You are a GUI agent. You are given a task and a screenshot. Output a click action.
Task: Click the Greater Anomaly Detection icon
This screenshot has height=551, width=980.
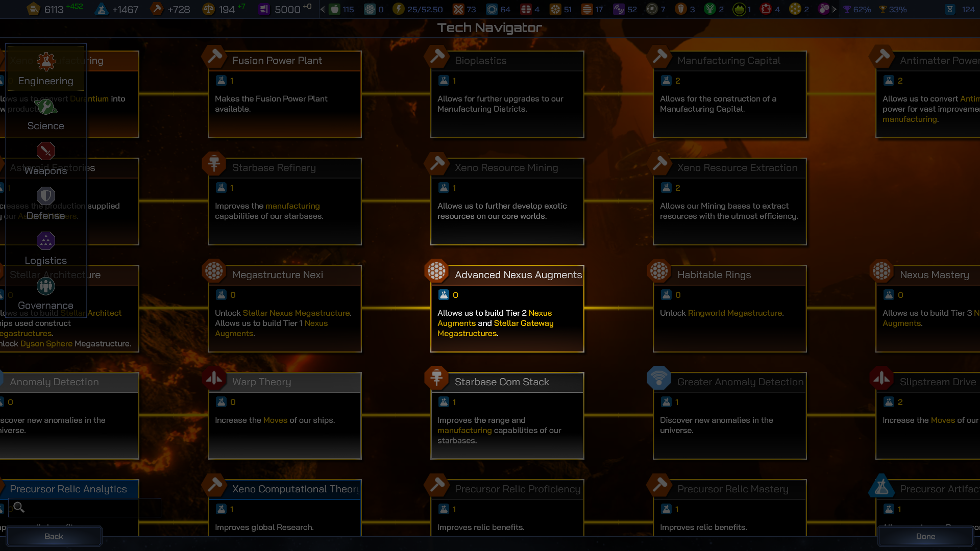[658, 378]
